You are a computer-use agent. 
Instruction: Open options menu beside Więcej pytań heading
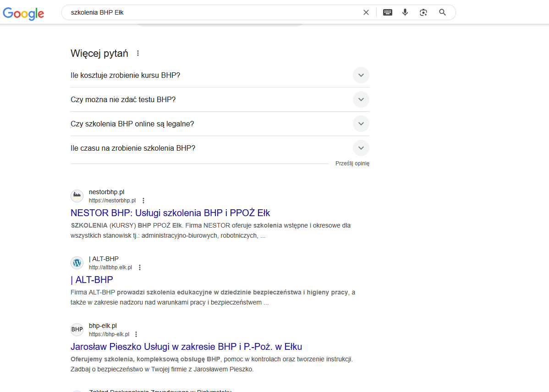[138, 53]
